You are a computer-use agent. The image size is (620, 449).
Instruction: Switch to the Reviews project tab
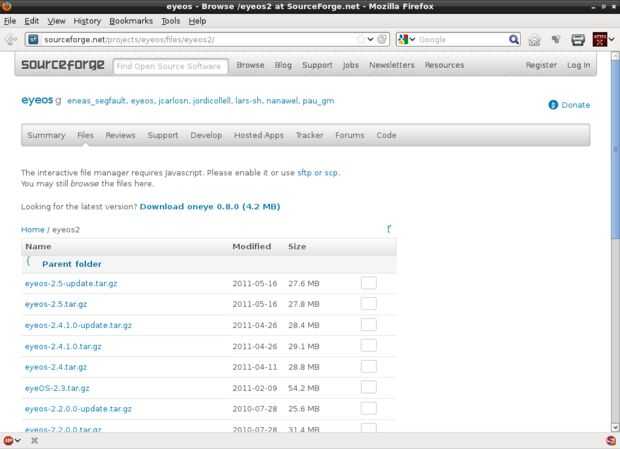(x=120, y=135)
